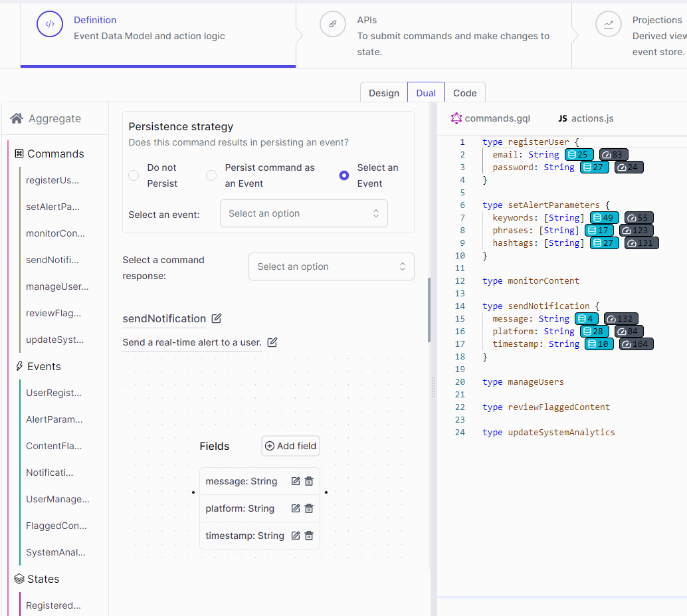The height and width of the screenshot is (616, 687).
Task: Select the Do not Persist option
Action: click(134, 175)
